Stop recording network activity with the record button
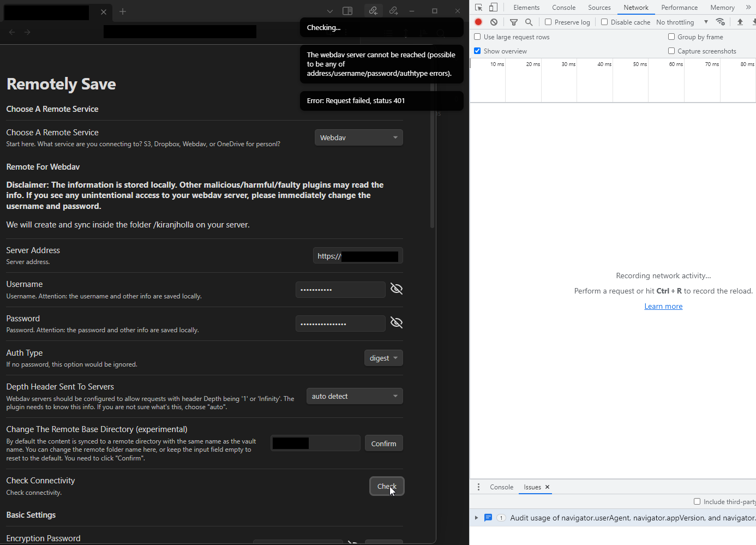This screenshot has height=545, width=756. (x=478, y=22)
